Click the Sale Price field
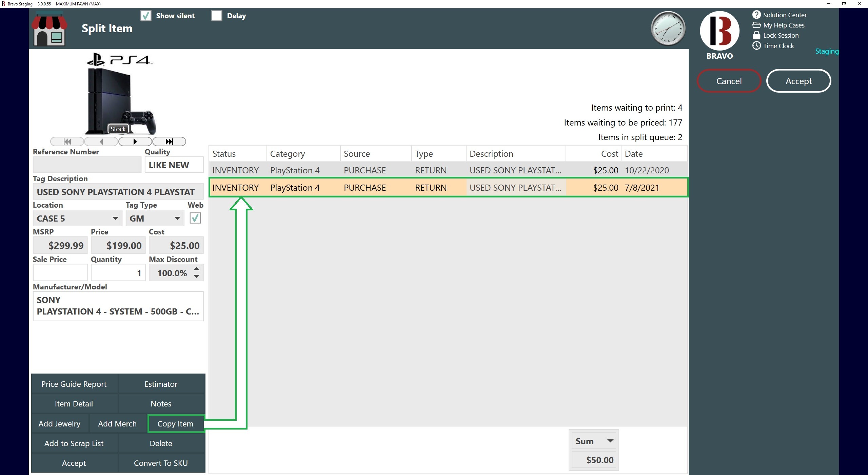The width and height of the screenshot is (868, 475). tap(60, 273)
